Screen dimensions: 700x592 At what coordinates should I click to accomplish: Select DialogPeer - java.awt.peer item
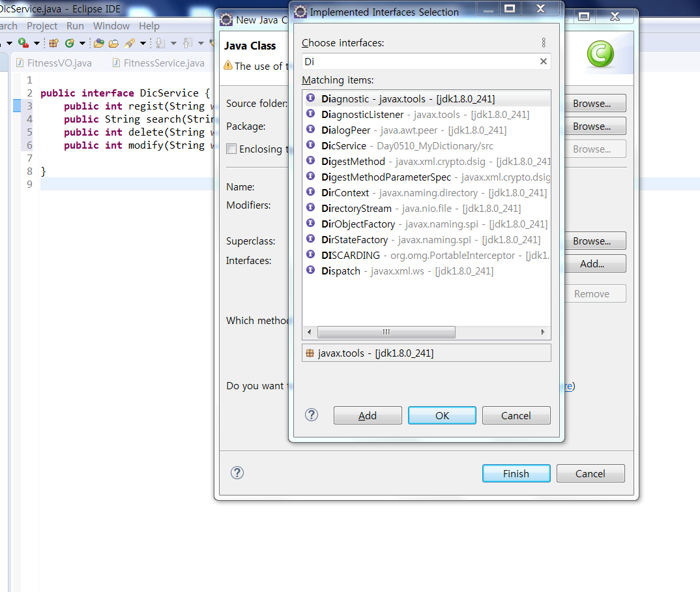426,130
